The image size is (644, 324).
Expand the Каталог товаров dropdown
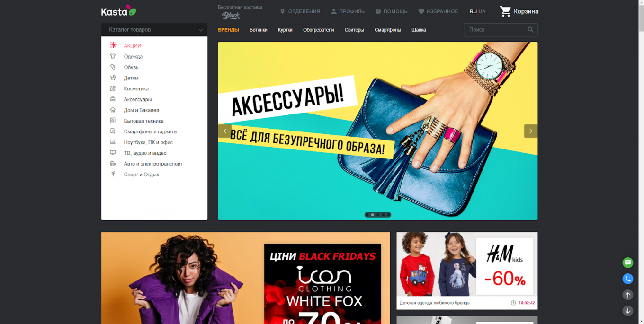coord(154,29)
